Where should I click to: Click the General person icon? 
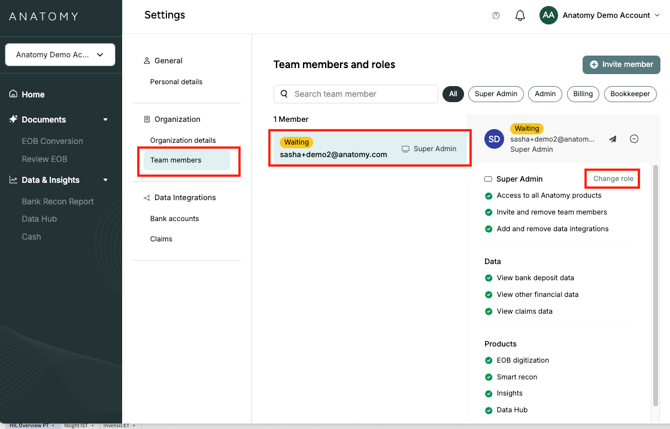[147, 61]
